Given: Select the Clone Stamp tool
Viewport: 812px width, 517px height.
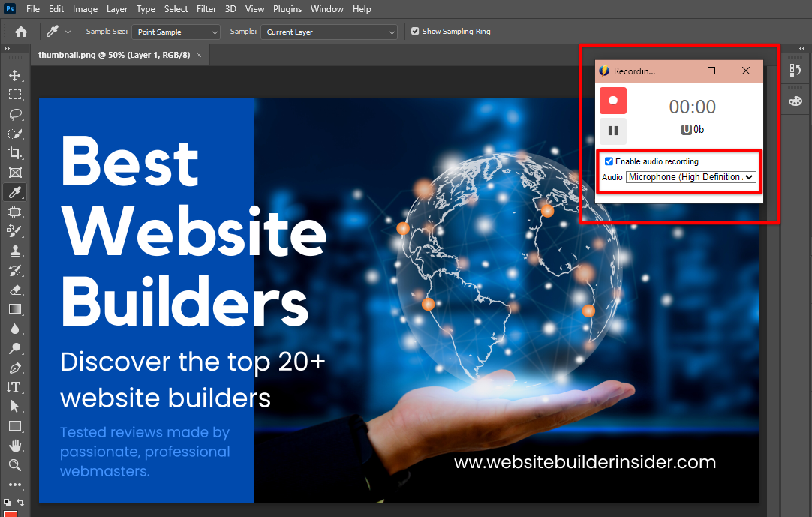Looking at the screenshot, I should (x=15, y=251).
